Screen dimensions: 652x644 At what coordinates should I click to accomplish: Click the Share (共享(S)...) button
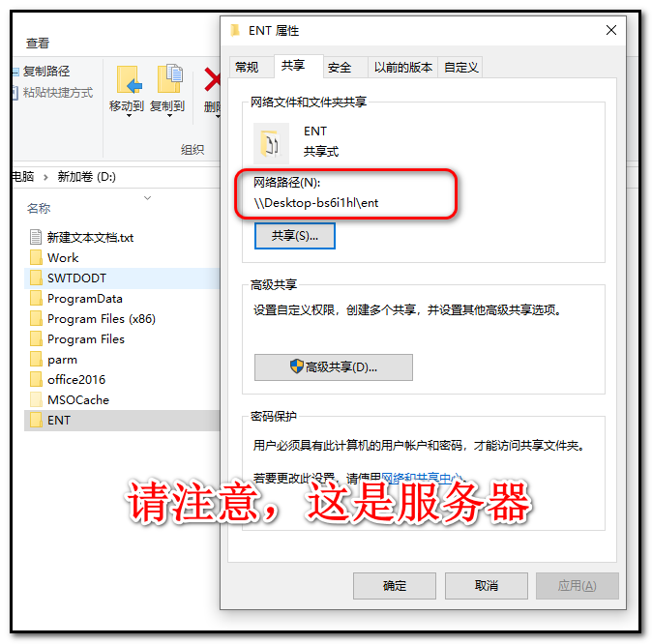(295, 236)
